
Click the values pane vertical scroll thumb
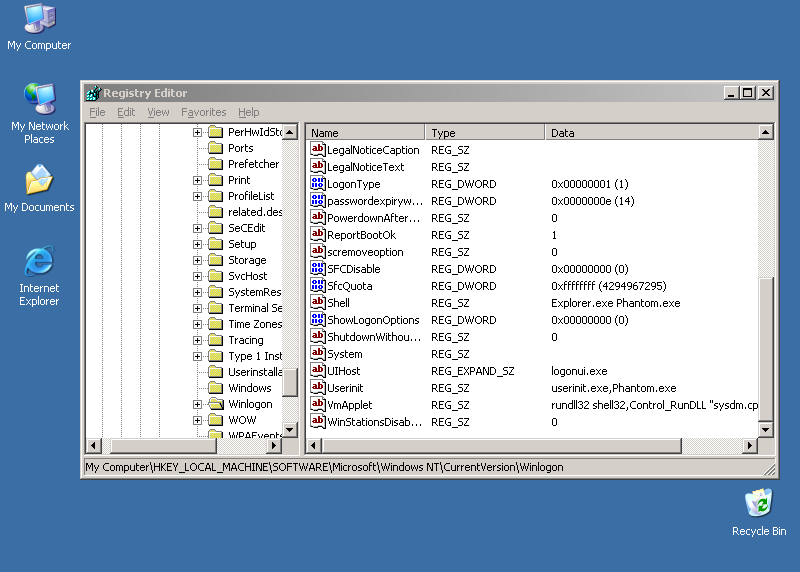tap(765, 349)
